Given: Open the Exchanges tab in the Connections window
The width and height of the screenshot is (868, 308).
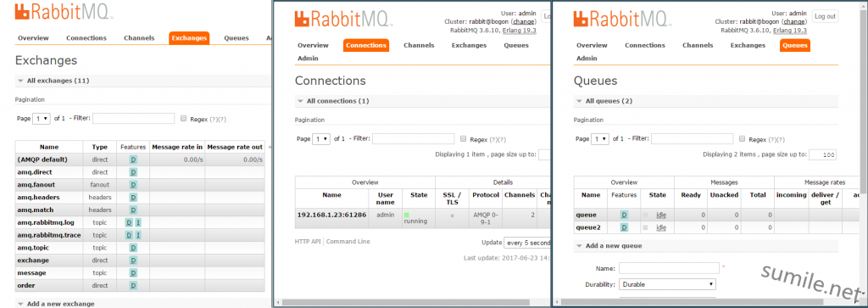Looking at the screenshot, I should (469, 46).
